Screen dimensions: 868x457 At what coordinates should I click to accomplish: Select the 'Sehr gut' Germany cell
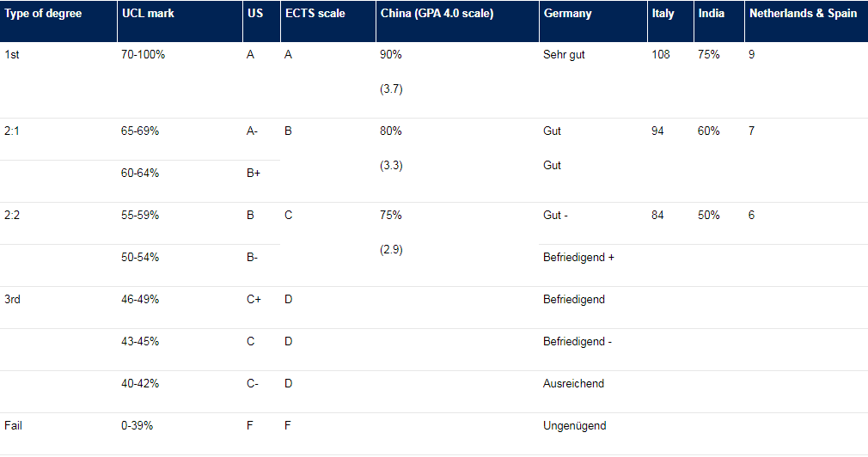[x=564, y=54]
